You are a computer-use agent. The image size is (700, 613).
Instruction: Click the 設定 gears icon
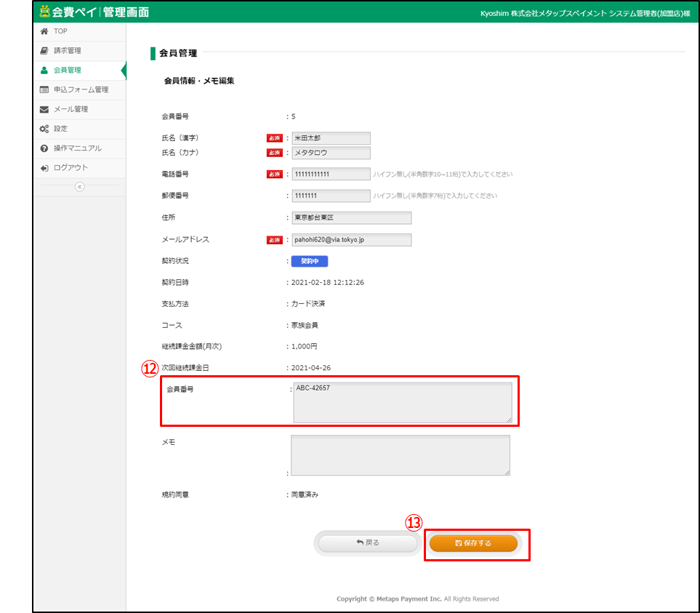(44, 129)
